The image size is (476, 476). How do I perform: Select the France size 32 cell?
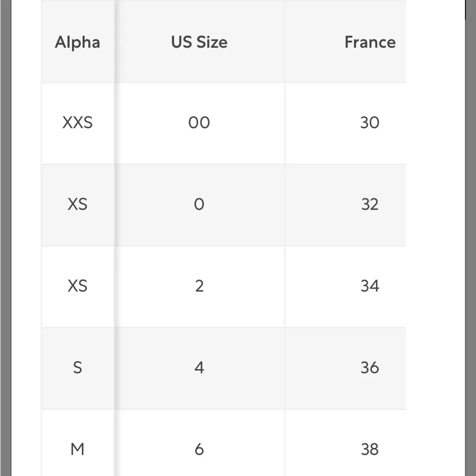pos(370,204)
